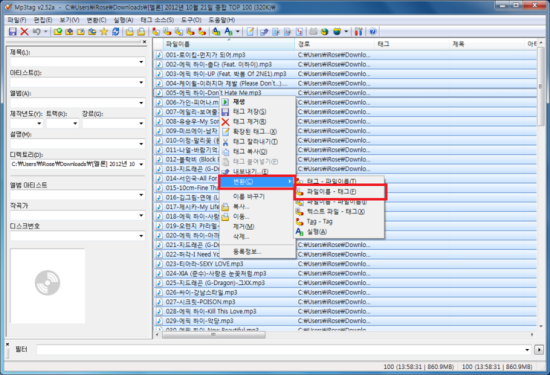
Task: Choose 이동... move in the context menu
Action: click(x=257, y=216)
